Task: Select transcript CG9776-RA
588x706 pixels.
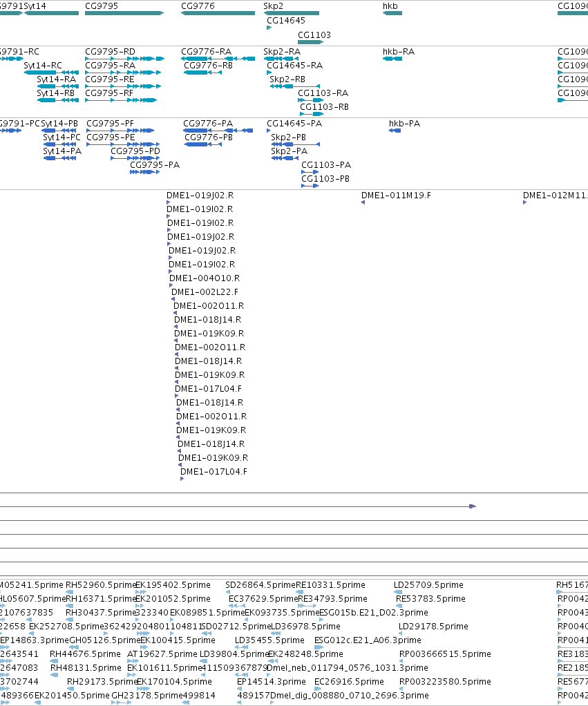Action: coord(218,59)
